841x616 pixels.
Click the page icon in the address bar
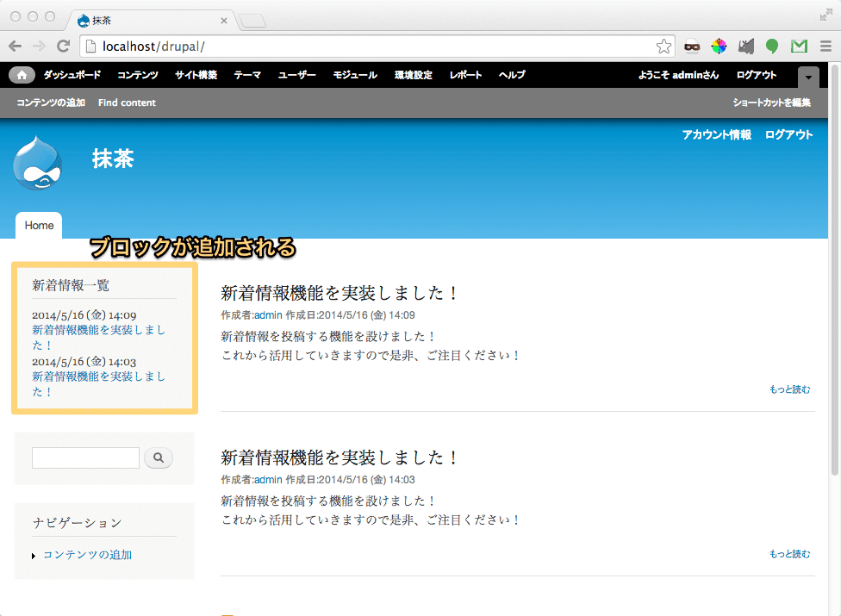pos(91,47)
